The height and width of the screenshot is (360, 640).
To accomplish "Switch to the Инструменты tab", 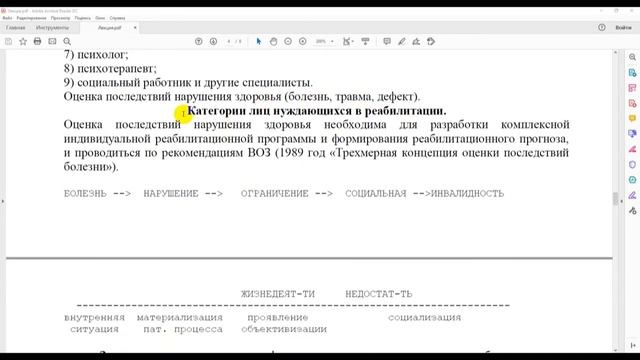I will click(52, 28).
